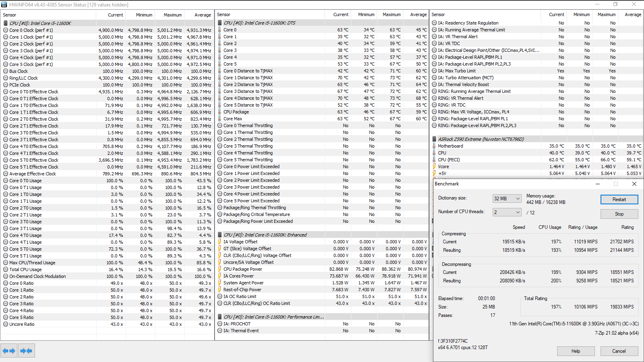Click the icon beside IA: Max Turbo Limit
The image size is (644, 362).
pos(434,71)
